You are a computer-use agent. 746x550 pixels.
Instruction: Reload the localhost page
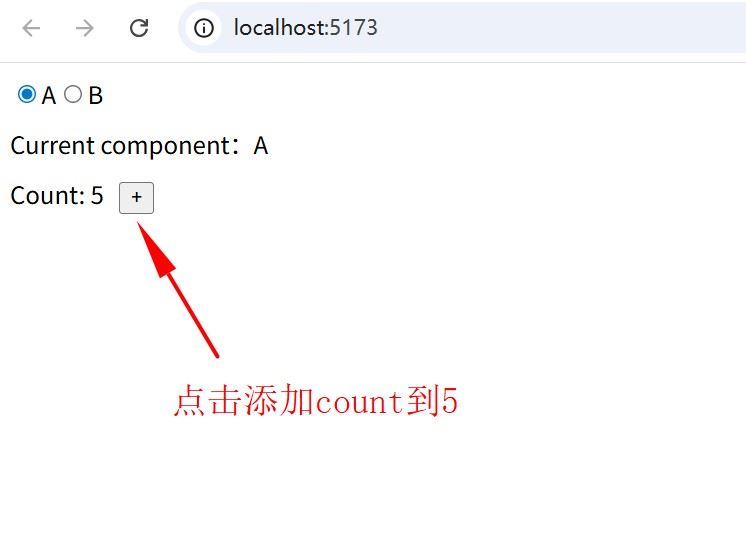click(x=139, y=28)
